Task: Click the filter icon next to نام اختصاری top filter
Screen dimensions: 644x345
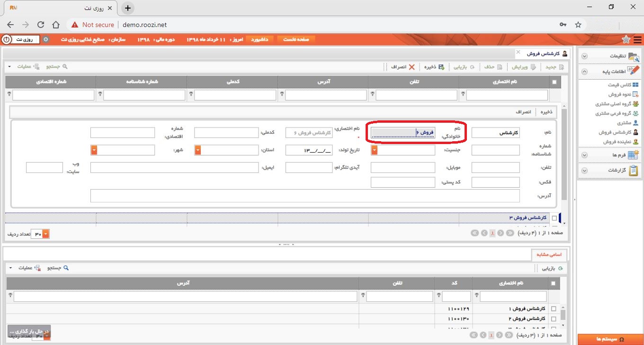Action: point(463,94)
